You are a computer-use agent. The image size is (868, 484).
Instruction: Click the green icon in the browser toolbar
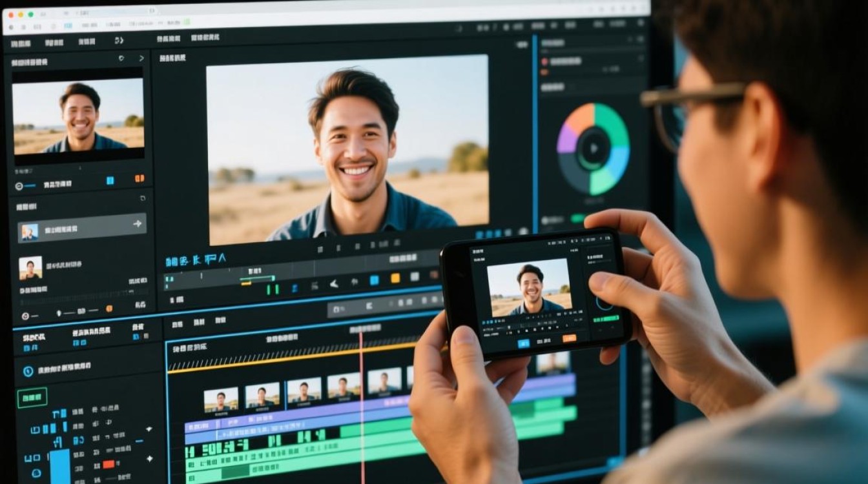coord(187,22)
